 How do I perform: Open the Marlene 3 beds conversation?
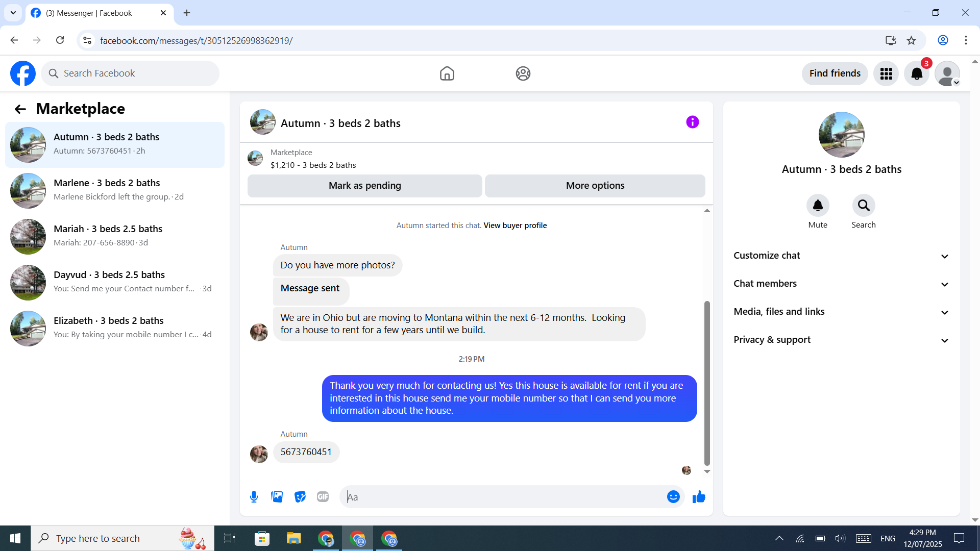point(115,190)
